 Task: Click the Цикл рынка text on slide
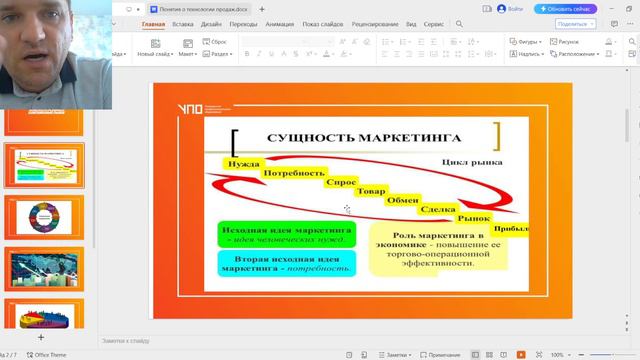[472, 162]
